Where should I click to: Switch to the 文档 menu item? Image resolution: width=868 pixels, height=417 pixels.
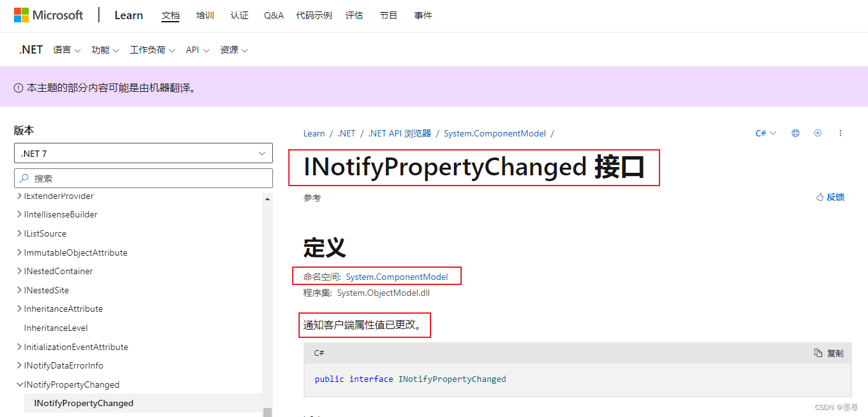click(x=170, y=15)
